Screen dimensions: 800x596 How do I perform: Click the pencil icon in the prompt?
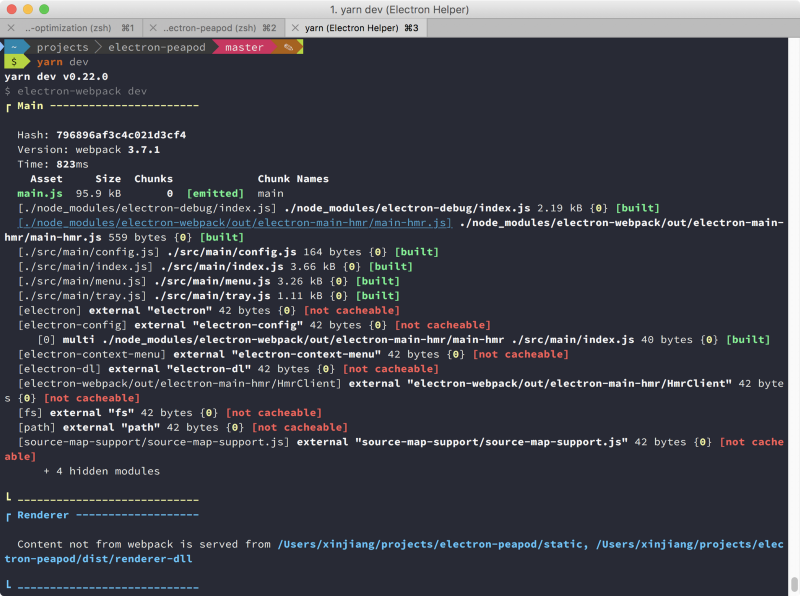[x=288, y=47]
